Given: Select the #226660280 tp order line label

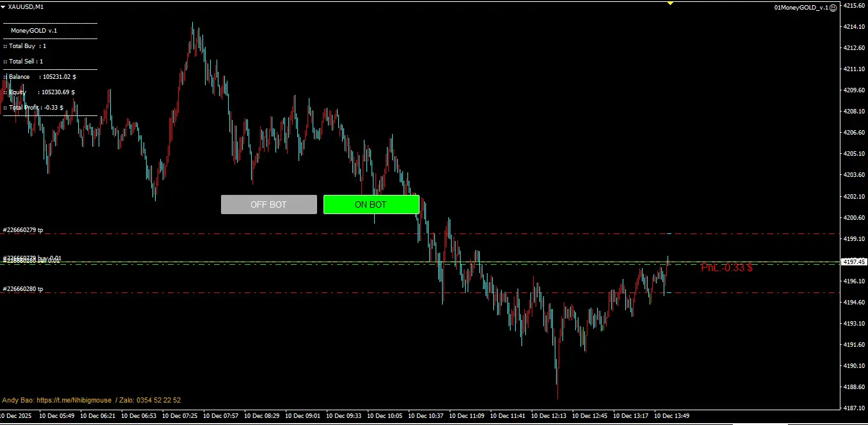Looking at the screenshot, I should click(23, 289).
